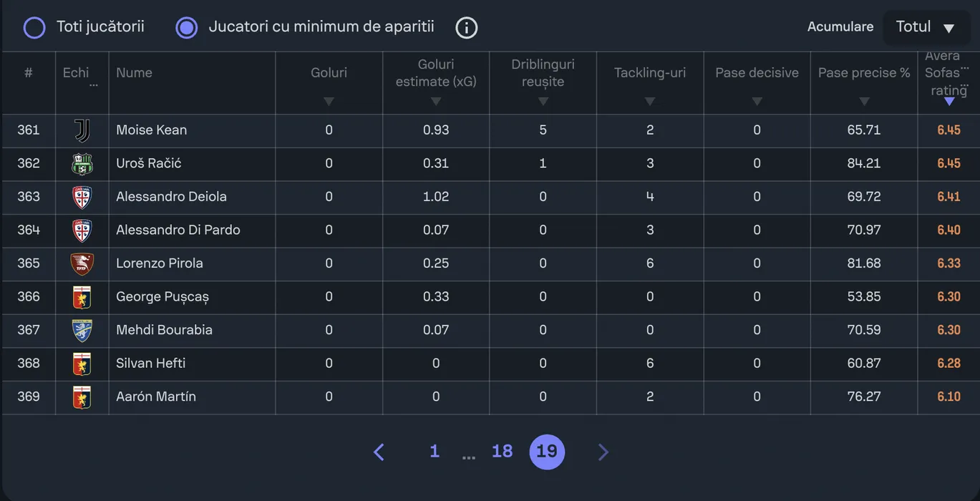Sort table by Goluri column arrow
980x501 pixels.
coord(329,102)
